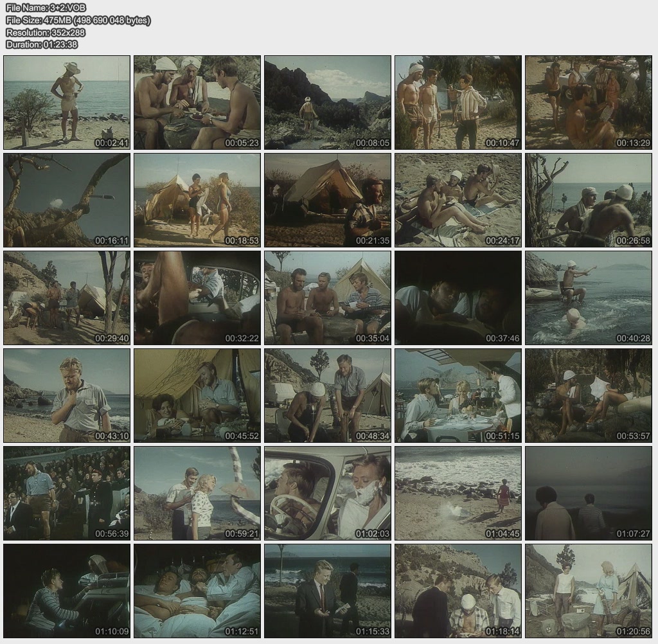Open the surf shoreline frame at 01:04:45

point(458,494)
